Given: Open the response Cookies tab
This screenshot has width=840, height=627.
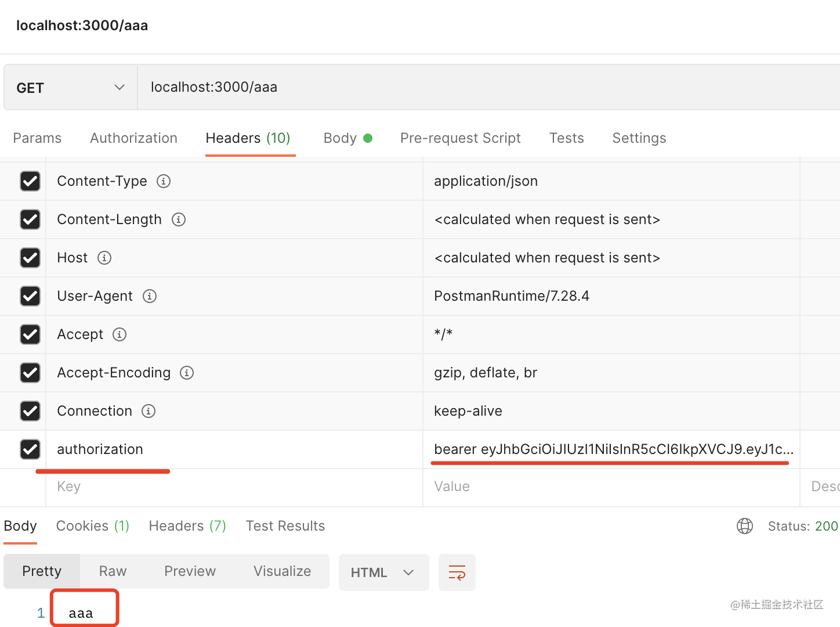Looking at the screenshot, I should [92, 526].
